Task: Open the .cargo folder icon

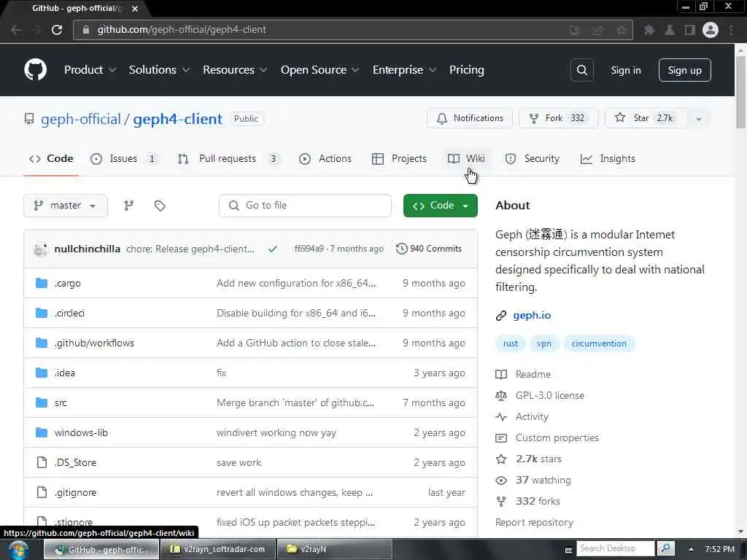Action: [x=42, y=284]
